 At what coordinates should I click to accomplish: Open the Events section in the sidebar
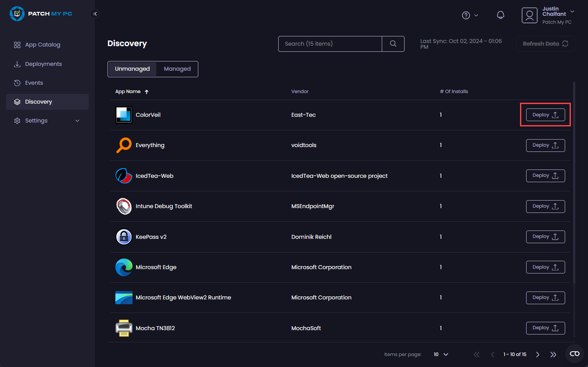(34, 83)
